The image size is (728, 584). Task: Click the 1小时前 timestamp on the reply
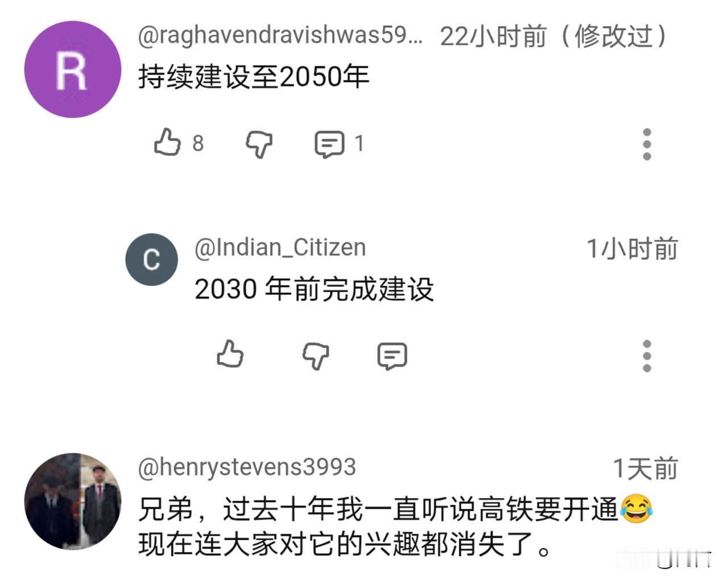632,249
